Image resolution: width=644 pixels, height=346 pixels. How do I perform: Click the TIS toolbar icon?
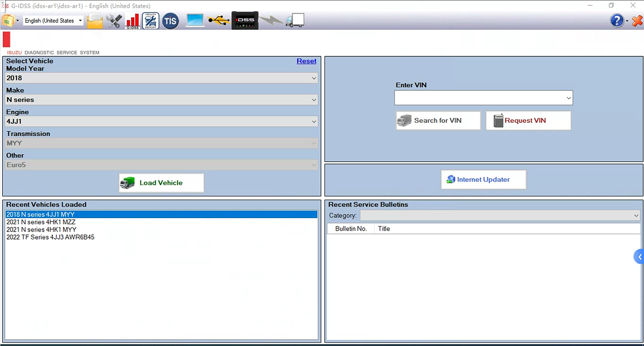170,21
